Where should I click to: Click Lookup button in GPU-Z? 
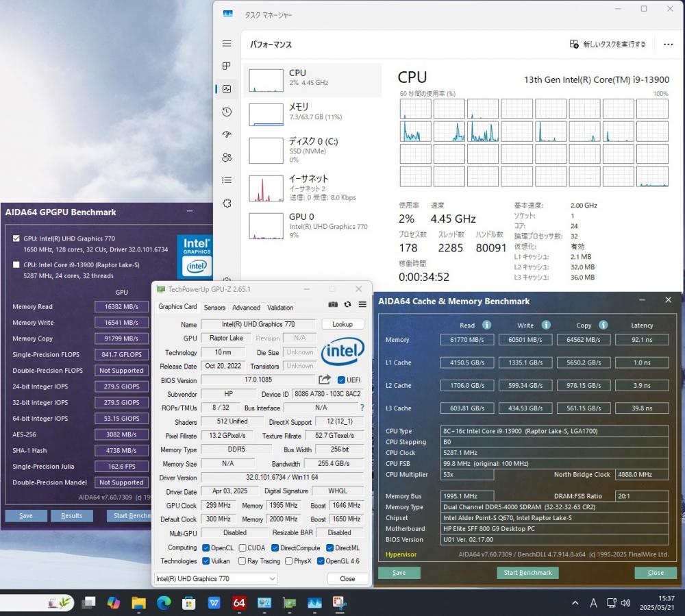(x=342, y=324)
